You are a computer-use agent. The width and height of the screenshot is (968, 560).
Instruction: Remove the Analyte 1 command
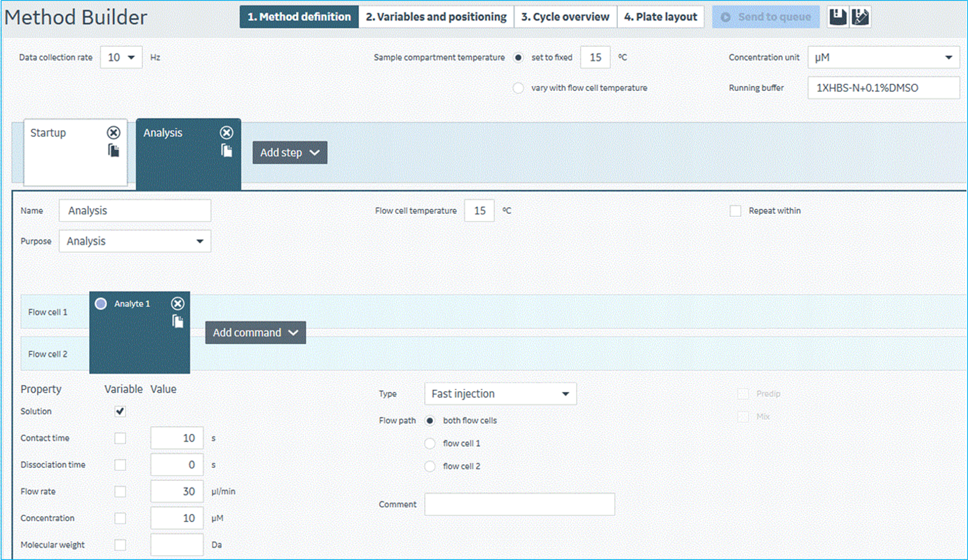177,303
